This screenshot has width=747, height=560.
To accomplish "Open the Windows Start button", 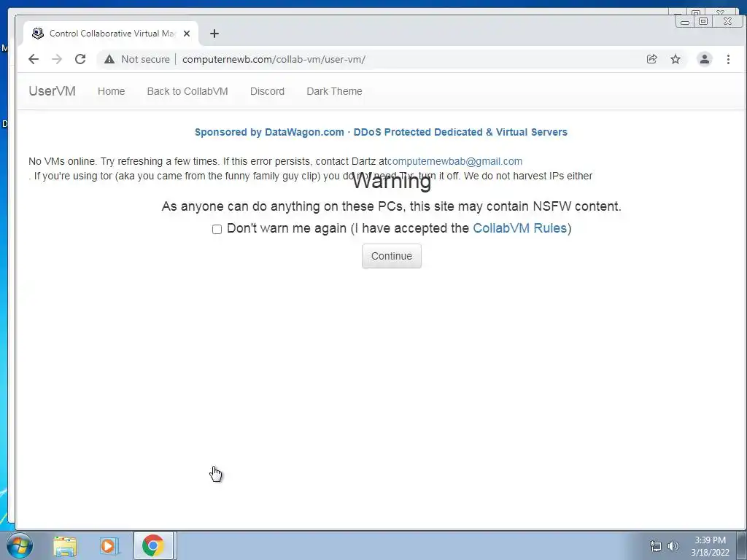I will click(x=20, y=545).
